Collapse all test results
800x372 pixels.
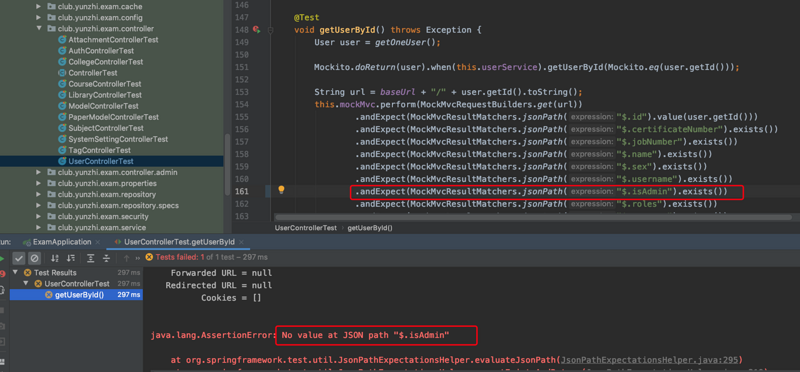106,258
